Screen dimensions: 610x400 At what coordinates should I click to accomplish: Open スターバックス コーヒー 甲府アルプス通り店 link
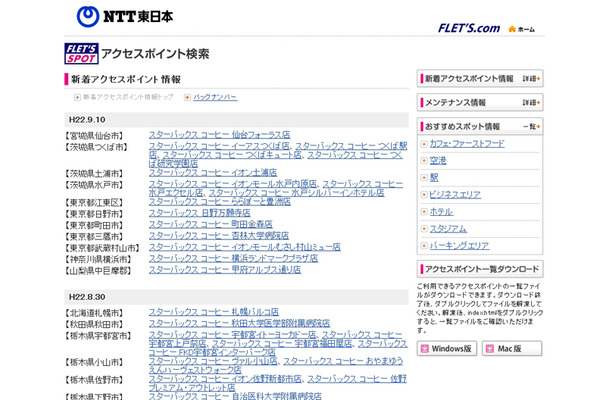point(225,269)
